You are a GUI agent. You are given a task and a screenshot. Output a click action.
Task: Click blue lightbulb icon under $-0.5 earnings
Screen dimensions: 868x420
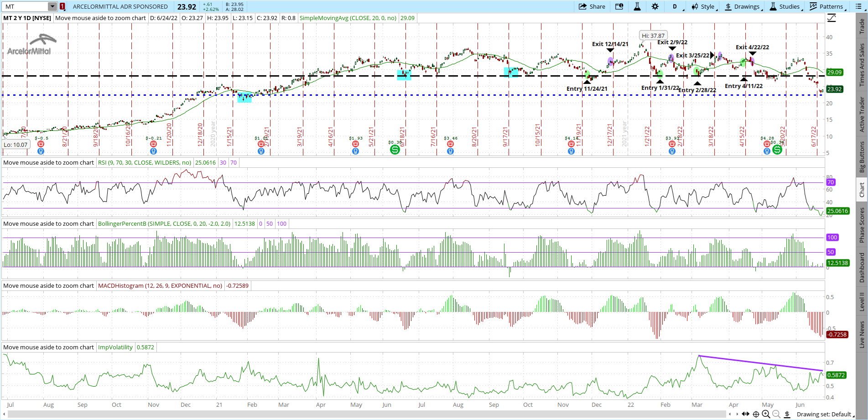click(41, 151)
